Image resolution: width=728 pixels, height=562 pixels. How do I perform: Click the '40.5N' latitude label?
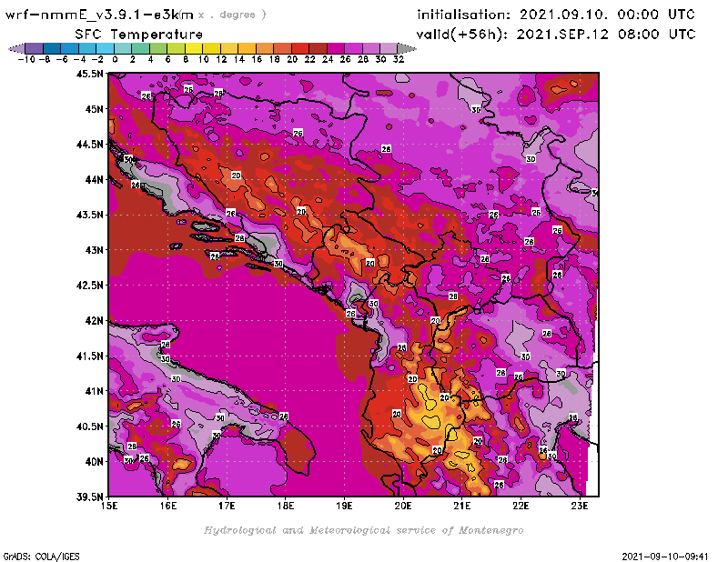(89, 427)
